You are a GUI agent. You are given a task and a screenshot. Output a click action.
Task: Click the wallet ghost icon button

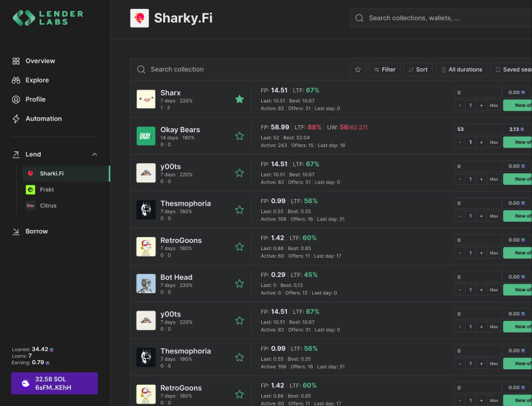[26, 383]
